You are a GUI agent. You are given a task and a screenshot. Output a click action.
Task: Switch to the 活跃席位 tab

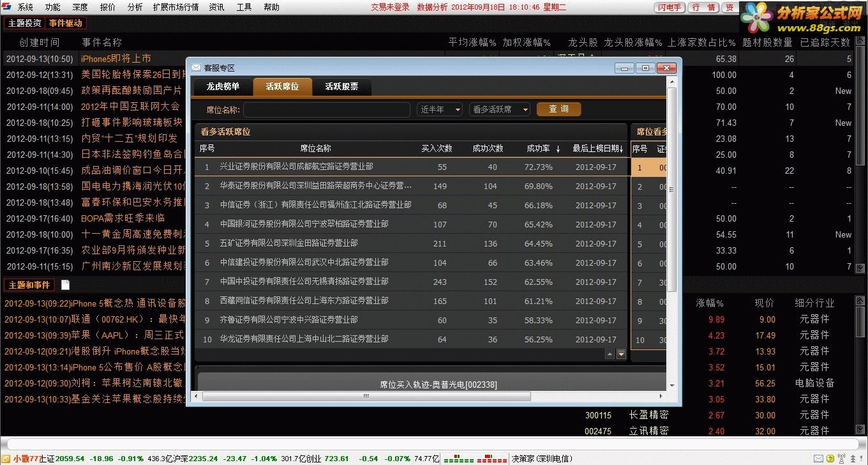[281, 86]
